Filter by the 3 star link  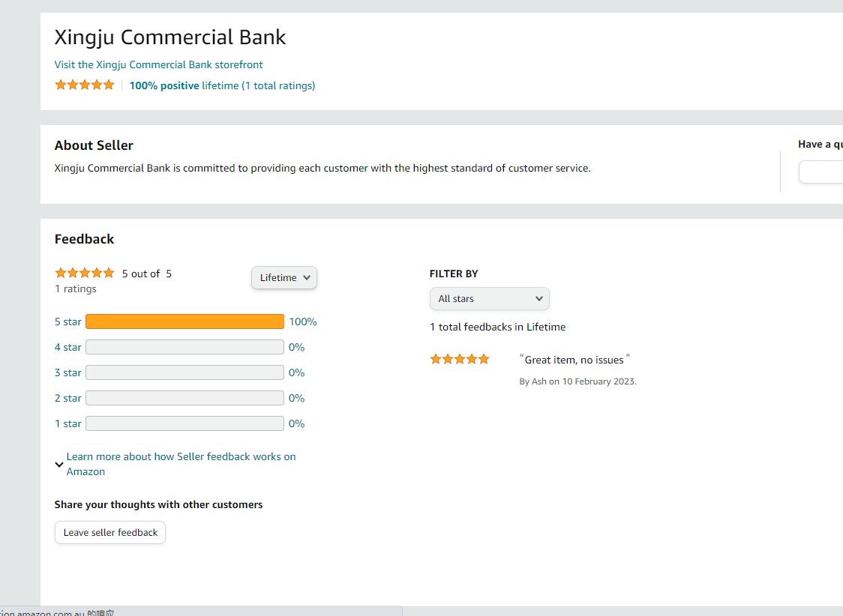coord(67,372)
